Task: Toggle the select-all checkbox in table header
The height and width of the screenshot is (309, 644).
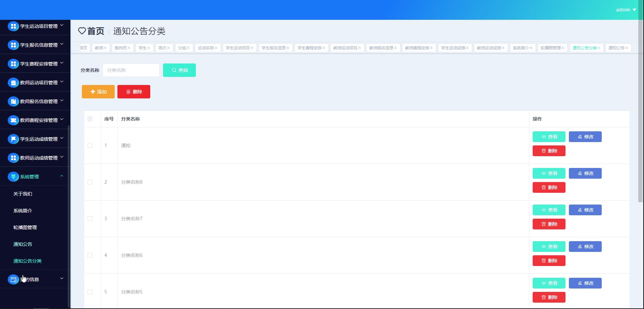Action: (x=90, y=119)
